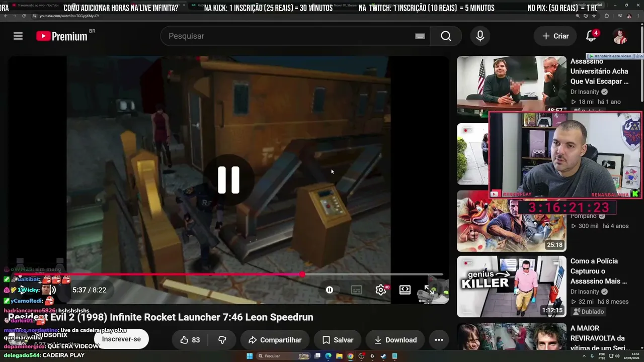Open the YouTube hamburger guide menu

click(x=18, y=36)
